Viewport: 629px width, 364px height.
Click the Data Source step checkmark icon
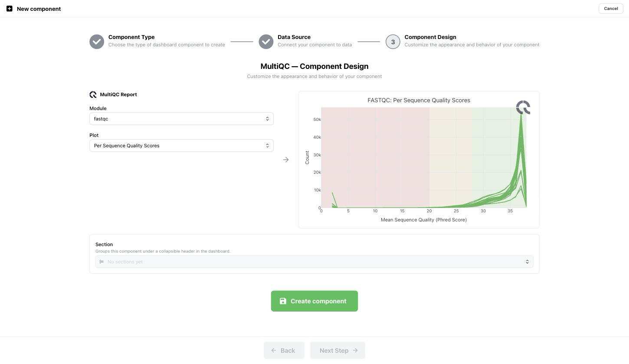tap(266, 42)
